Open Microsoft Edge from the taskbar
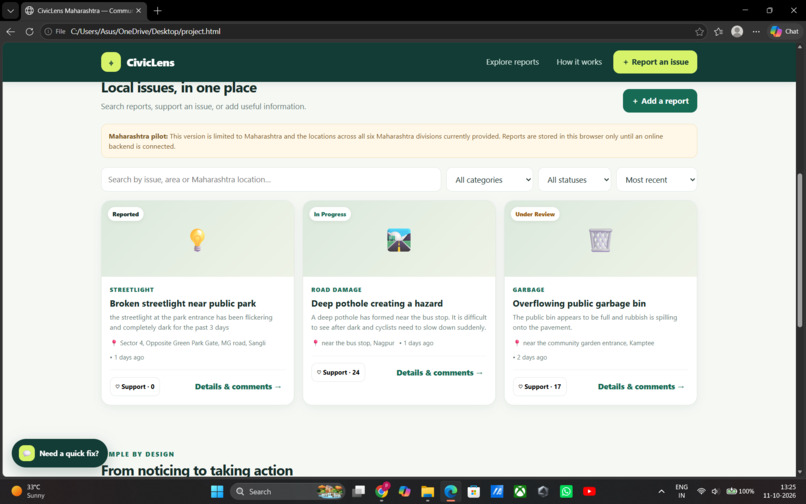Viewport: 806px width, 504px height. click(x=451, y=492)
